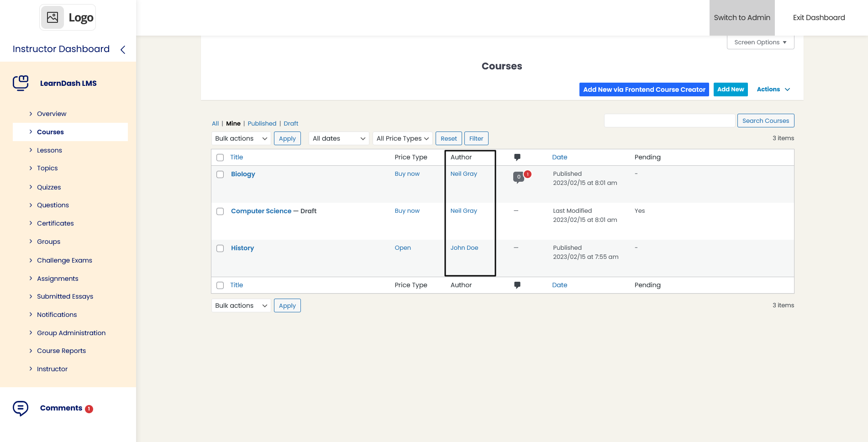Click Exit Dashboard

(x=819, y=18)
